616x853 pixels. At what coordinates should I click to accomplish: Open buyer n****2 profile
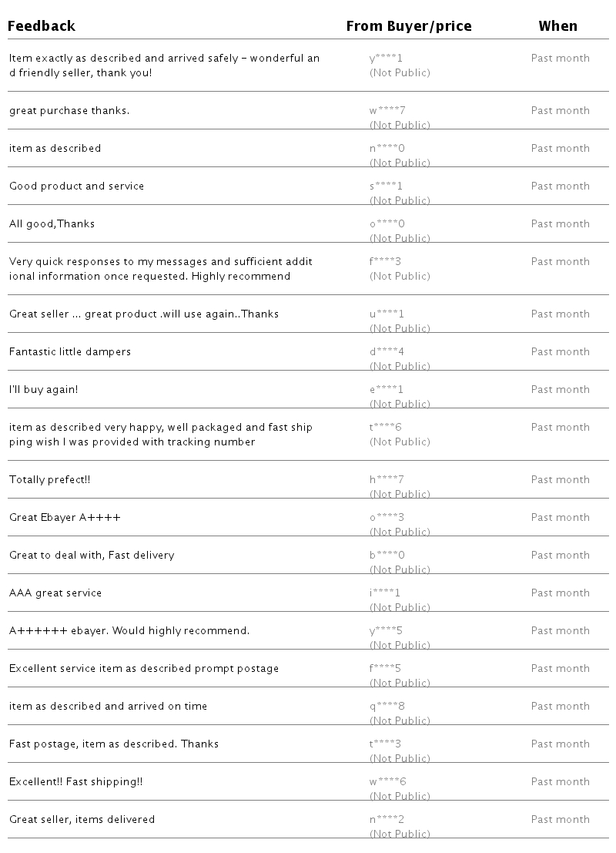point(387,820)
